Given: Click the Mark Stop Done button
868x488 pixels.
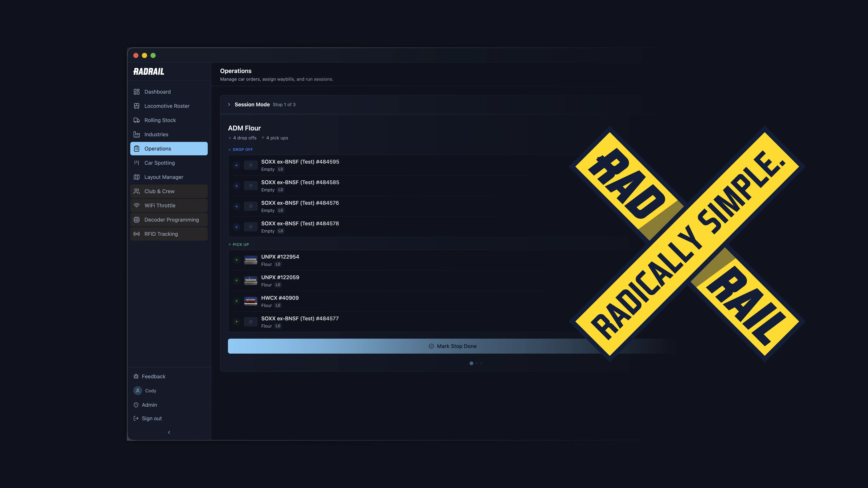Looking at the screenshot, I should pyautogui.click(x=453, y=346).
